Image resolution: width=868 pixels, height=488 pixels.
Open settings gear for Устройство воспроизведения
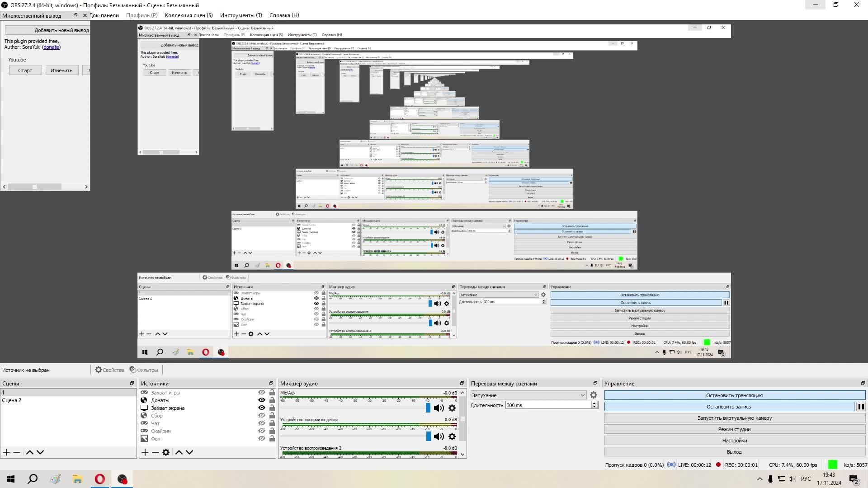point(452,436)
